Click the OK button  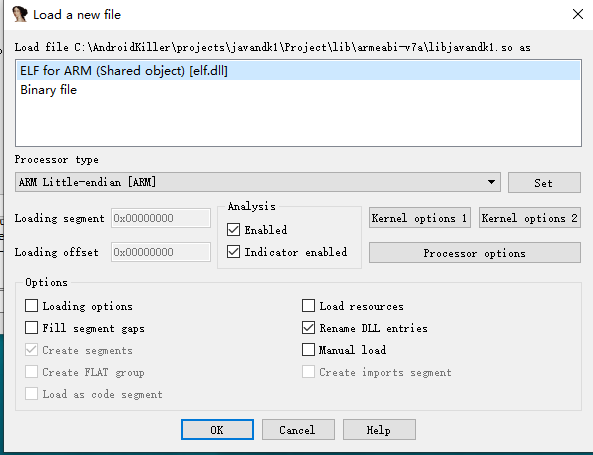(217, 430)
